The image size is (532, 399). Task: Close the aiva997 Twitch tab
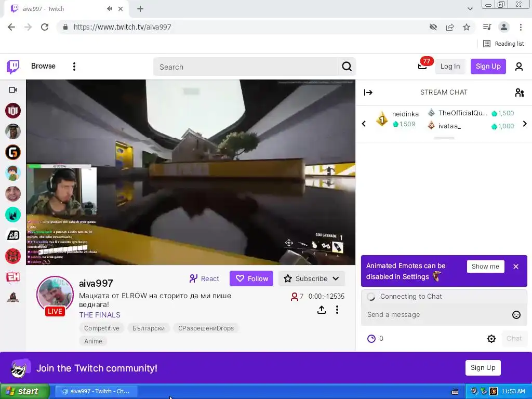click(121, 9)
